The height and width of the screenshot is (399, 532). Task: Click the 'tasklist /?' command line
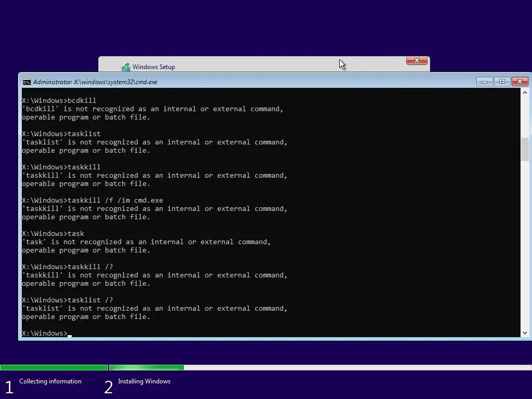[x=68, y=300]
